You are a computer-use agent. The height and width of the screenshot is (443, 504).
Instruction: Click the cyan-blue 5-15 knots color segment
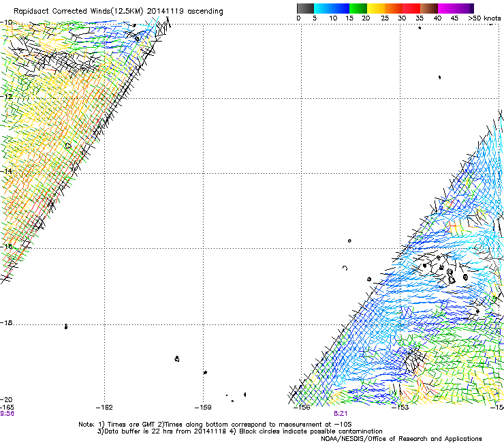[x=332, y=8]
